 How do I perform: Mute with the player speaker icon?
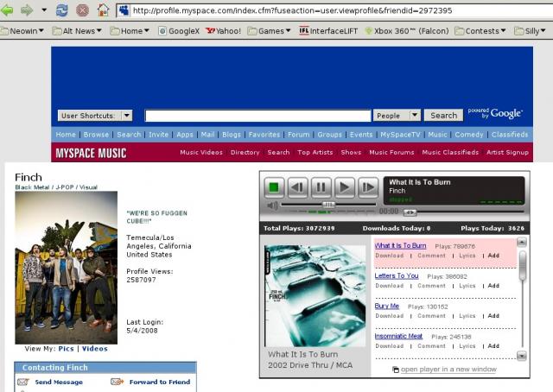click(x=272, y=205)
